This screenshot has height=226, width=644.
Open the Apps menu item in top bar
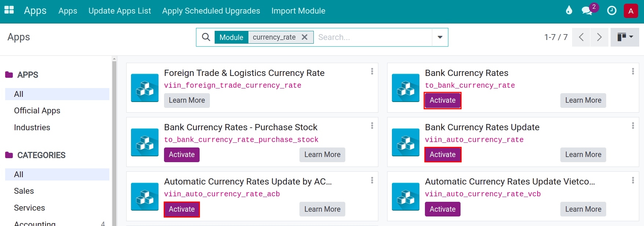[x=68, y=11]
